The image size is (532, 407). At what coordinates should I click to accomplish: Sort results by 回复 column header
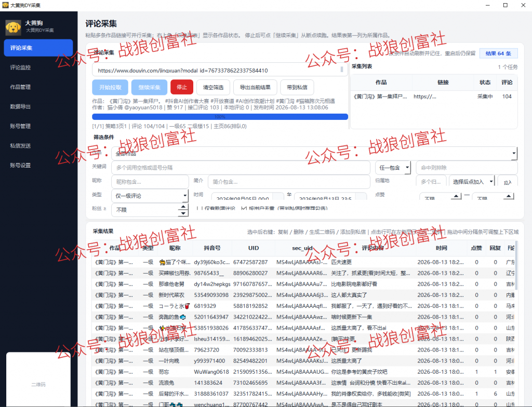[x=495, y=248]
